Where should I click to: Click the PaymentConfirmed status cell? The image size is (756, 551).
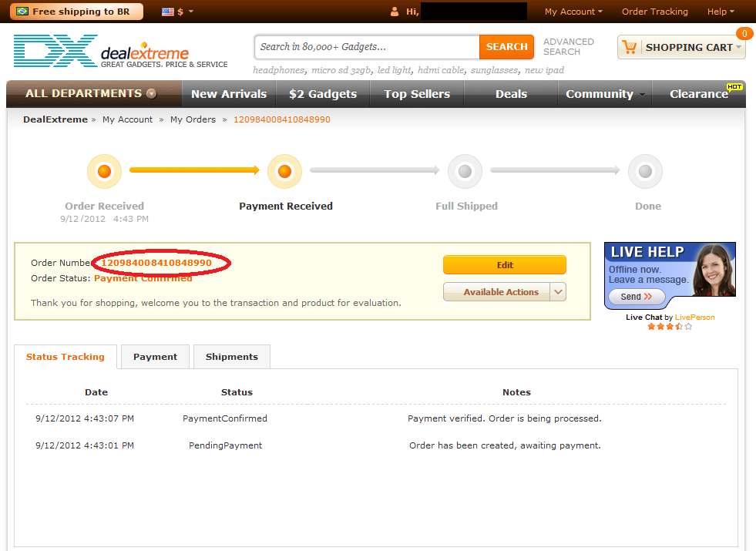(x=225, y=418)
